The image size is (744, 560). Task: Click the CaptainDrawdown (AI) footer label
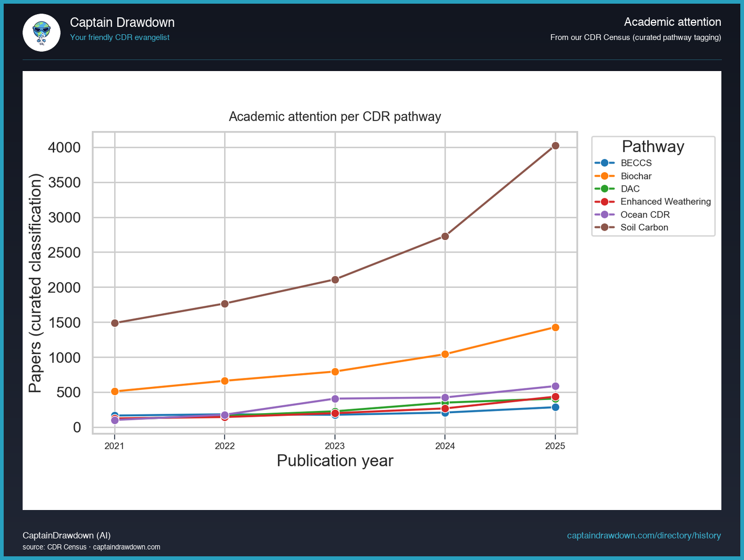coord(66,535)
